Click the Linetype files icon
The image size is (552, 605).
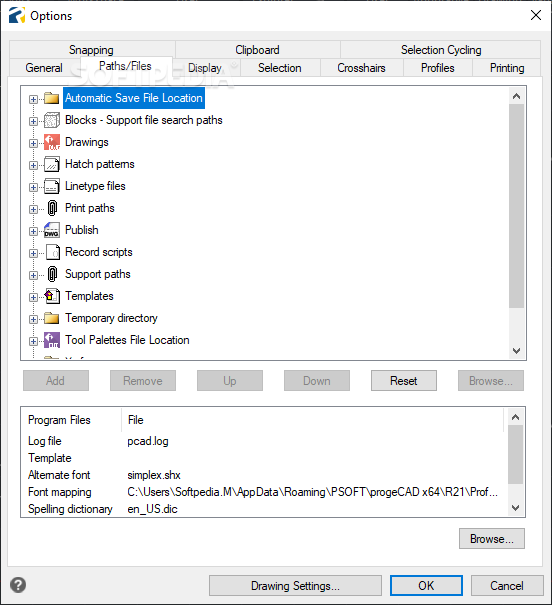[x=51, y=186]
